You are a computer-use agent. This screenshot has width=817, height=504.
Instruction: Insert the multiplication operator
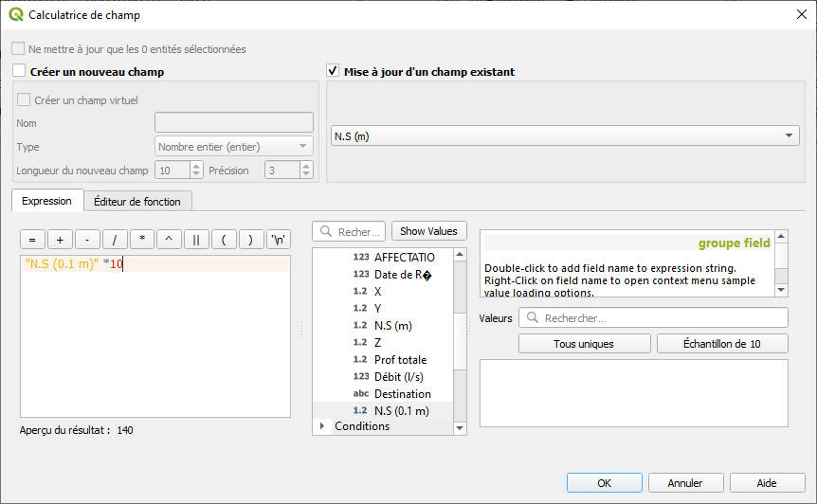click(x=142, y=240)
